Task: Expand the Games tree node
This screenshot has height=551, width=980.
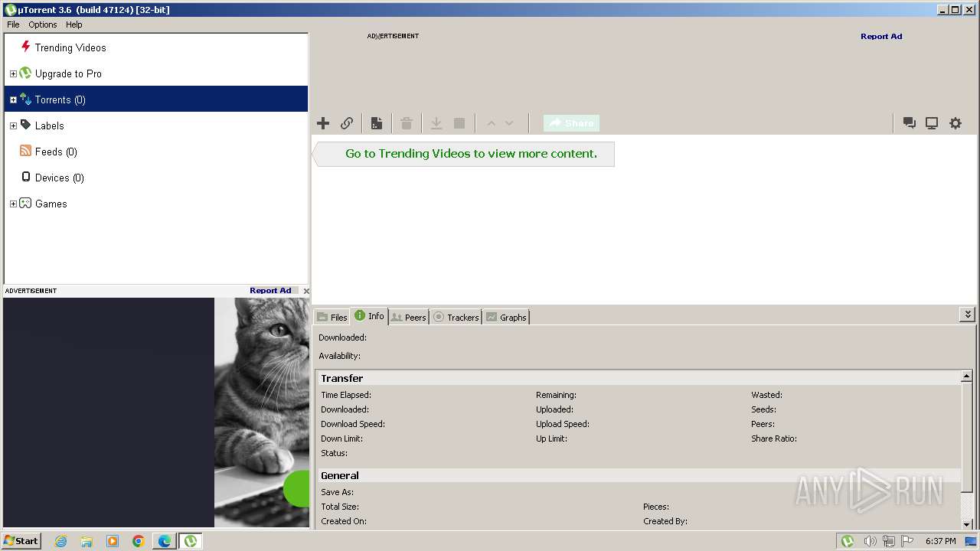Action: [x=13, y=204]
